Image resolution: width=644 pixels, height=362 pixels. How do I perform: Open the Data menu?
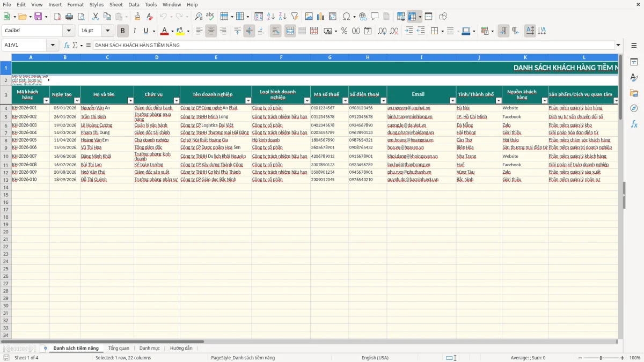click(134, 4)
